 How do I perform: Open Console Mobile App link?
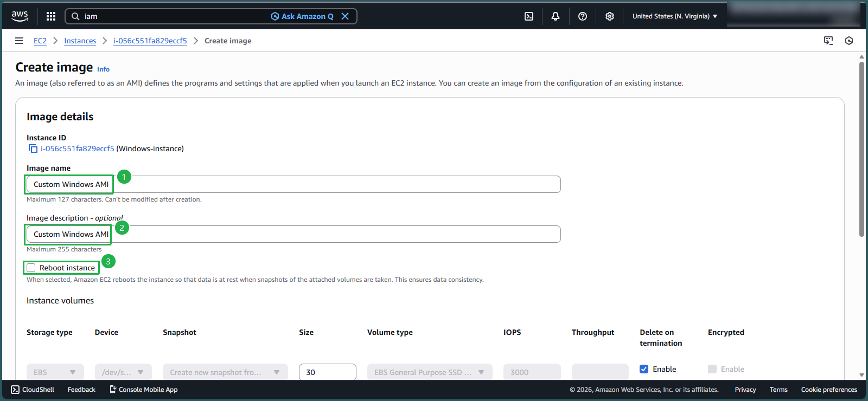[144, 390]
